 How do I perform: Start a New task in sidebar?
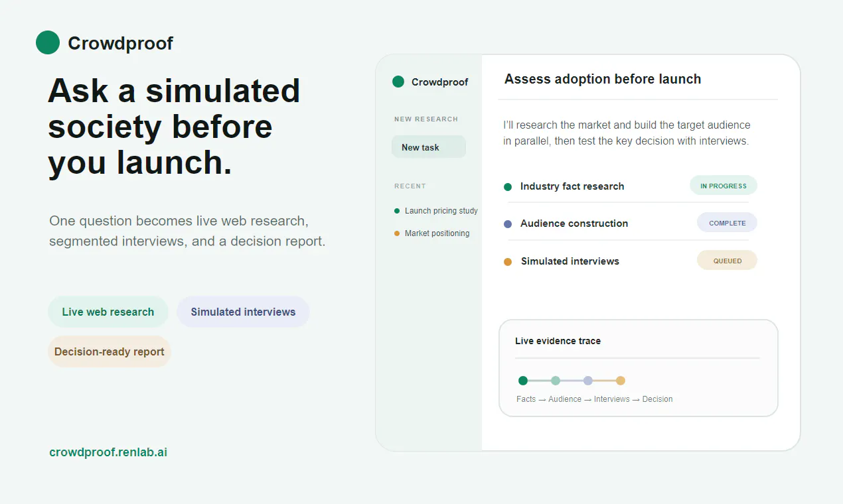[429, 147]
